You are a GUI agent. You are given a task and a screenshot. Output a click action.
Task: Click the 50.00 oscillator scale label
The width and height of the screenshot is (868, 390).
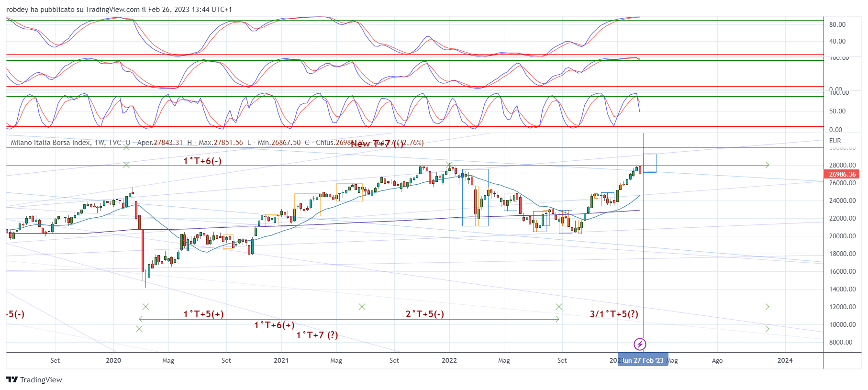point(837,111)
